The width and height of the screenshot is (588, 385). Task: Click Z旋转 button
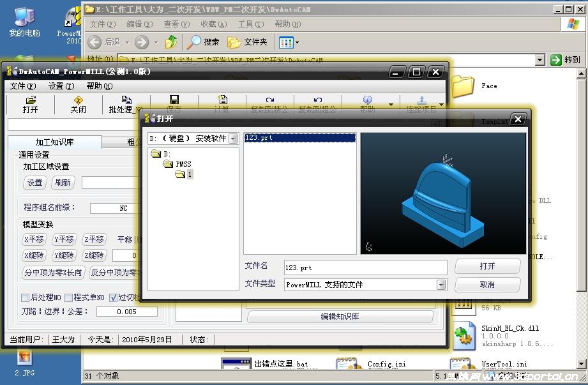pyautogui.click(x=94, y=255)
